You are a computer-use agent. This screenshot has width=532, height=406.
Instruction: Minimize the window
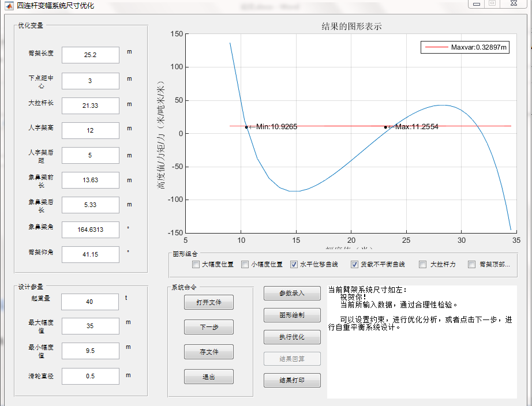point(477,3)
